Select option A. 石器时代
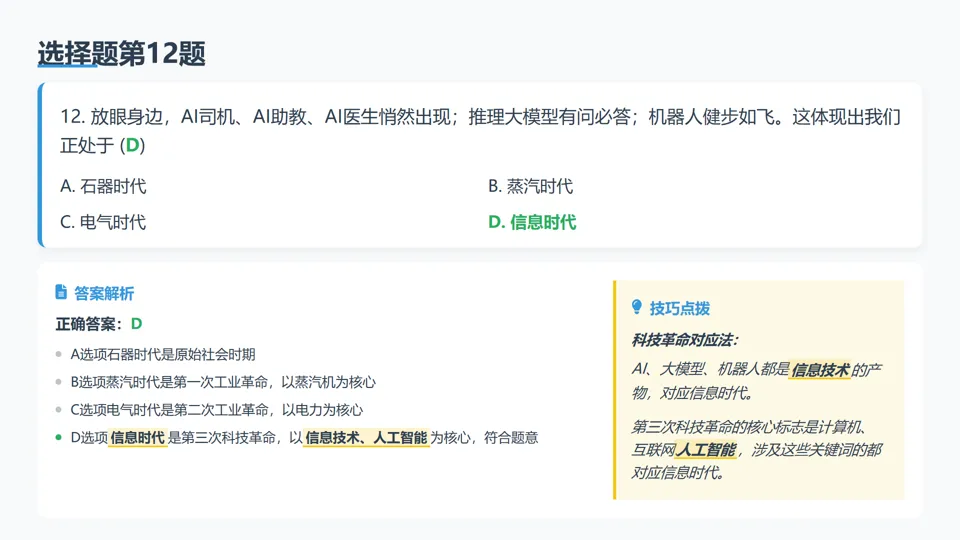Viewport: 960px width, 540px height. pyautogui.click(x=103, y=186)
